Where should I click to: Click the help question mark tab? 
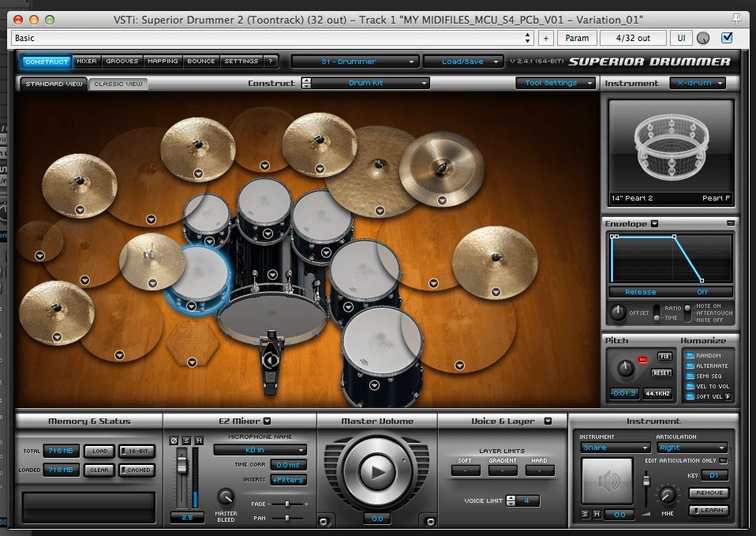271,62
